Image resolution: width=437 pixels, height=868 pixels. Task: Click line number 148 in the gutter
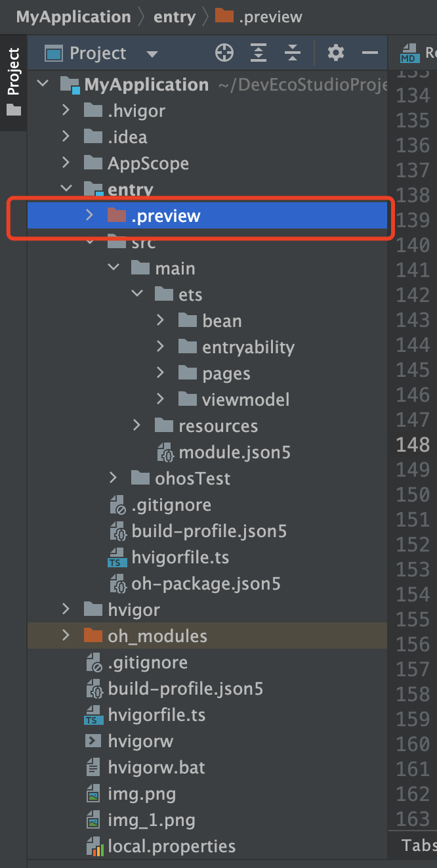point(413,445)
